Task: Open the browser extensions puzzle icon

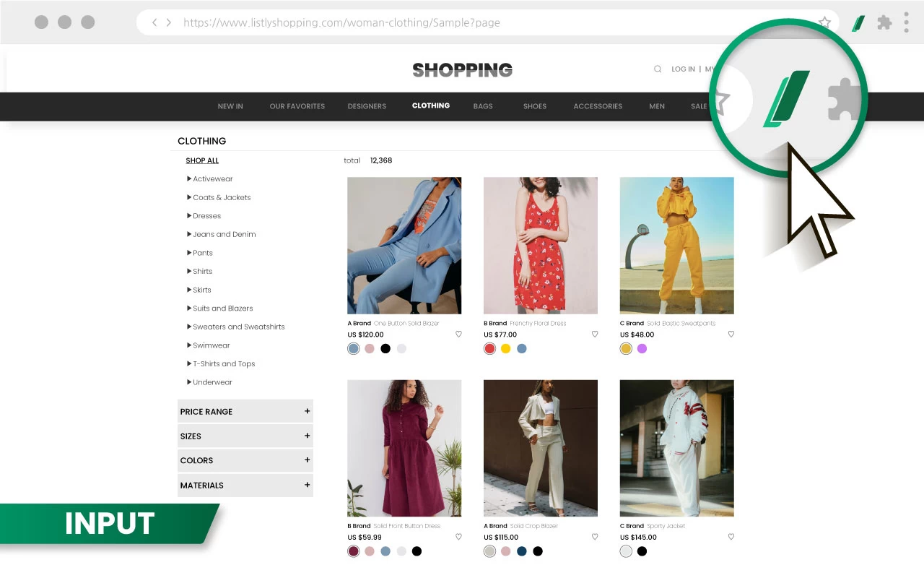Action: (x=884, y=22)
